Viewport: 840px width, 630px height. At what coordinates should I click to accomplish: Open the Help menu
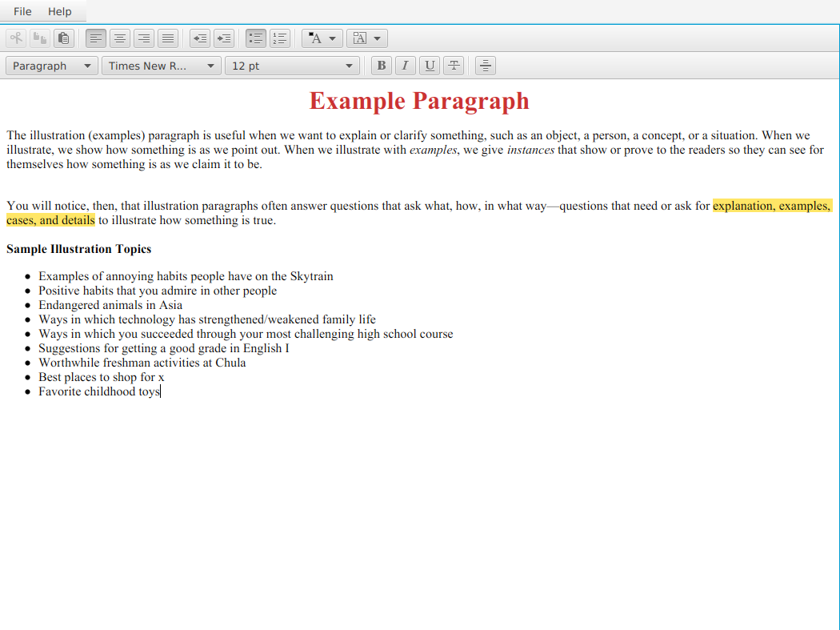59,11
